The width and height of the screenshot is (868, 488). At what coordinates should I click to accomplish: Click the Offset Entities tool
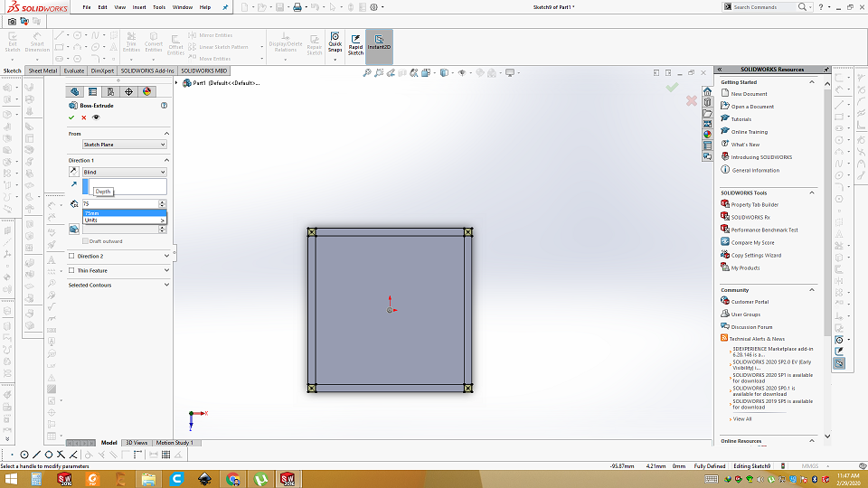[x=175, y=45]
